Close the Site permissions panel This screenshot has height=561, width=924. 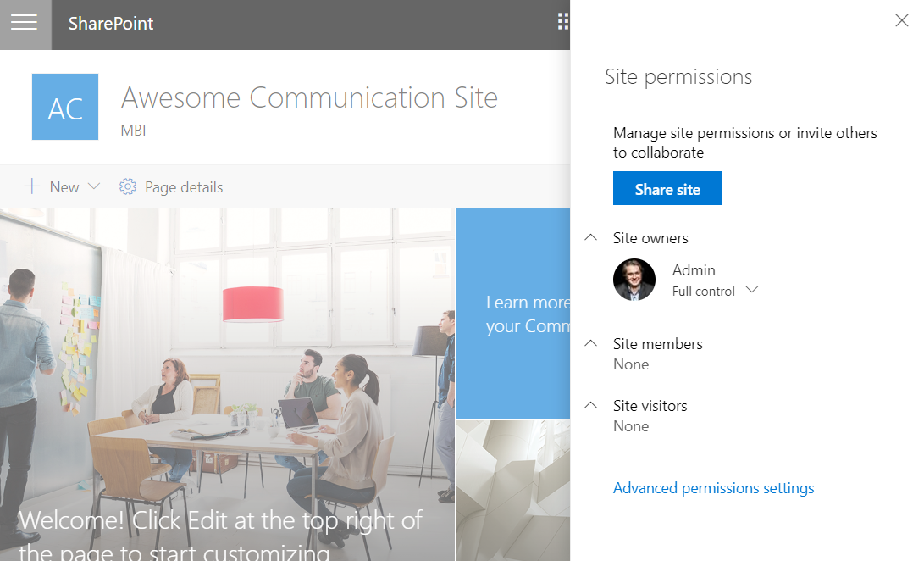[902, 21]
